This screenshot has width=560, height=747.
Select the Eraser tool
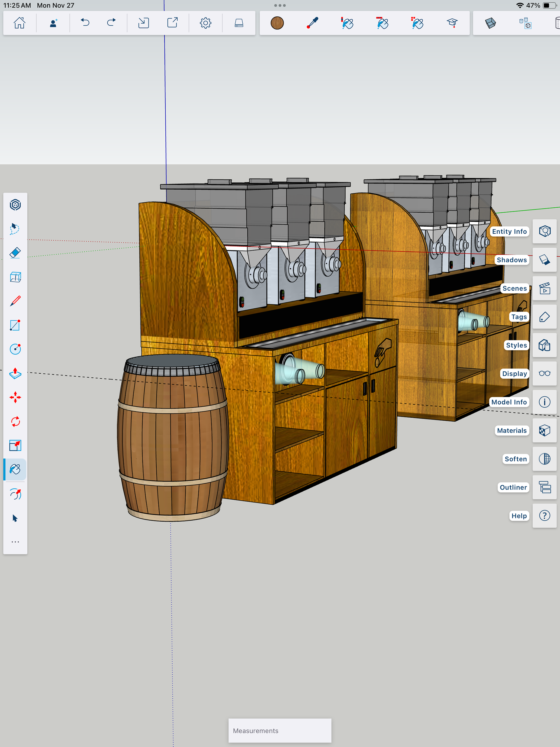[x=15, y=253]
